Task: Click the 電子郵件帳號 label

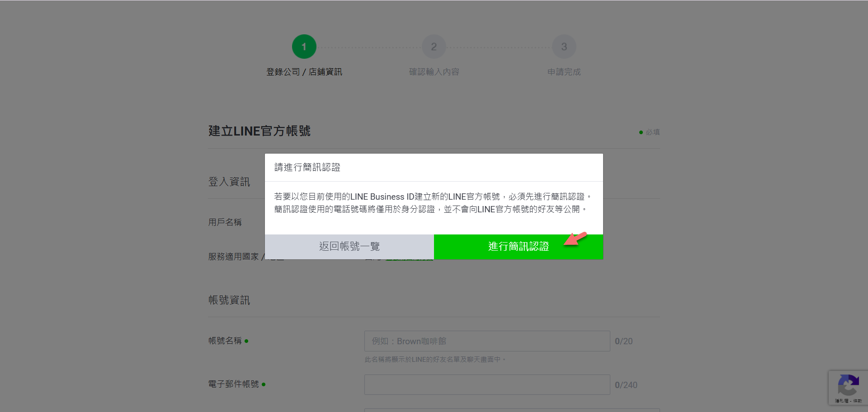Action: pos(234,384)
